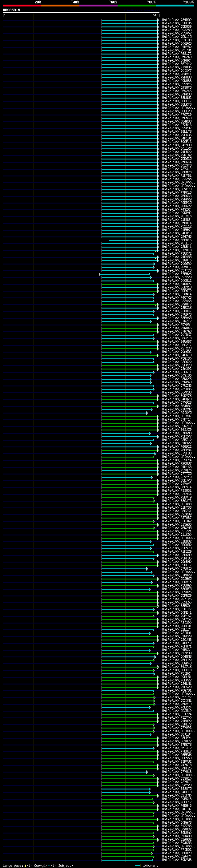The width and height of the screenshot is (197, 868).
Task: Click the UniRef100_C7R7A8 label
Action: [x=176, y=332]
